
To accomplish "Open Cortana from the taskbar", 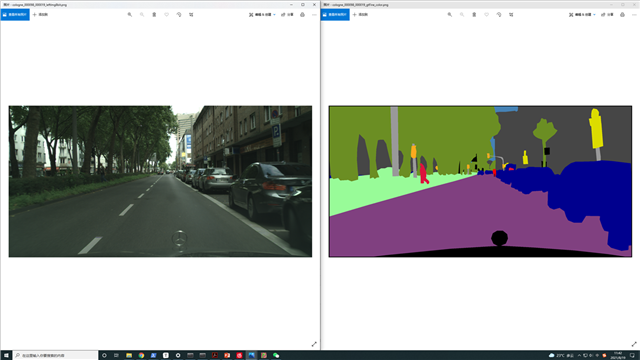I will tap(104, 356).
